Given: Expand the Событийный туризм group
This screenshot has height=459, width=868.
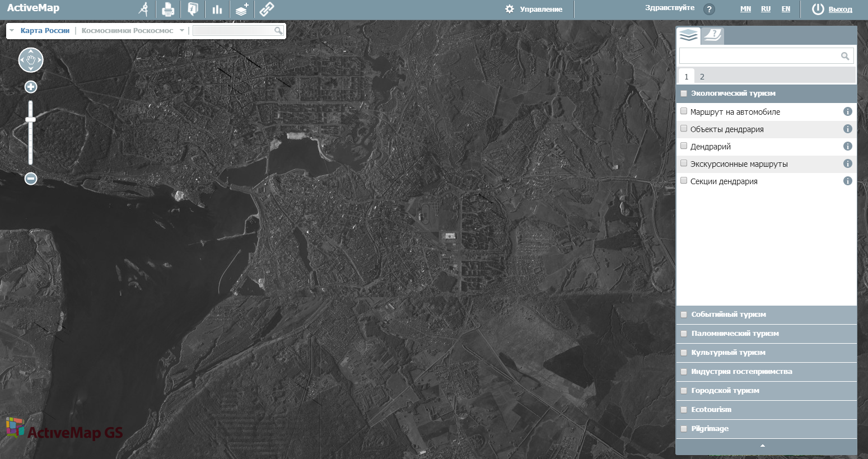Looking at the screenshot, I should click(x=728, y=315).
